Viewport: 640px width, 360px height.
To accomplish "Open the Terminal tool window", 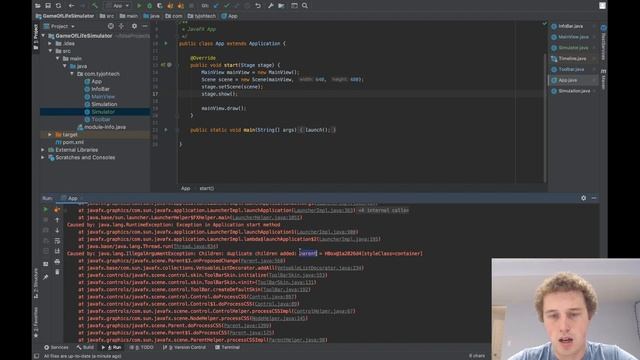I will pos(227,347).
